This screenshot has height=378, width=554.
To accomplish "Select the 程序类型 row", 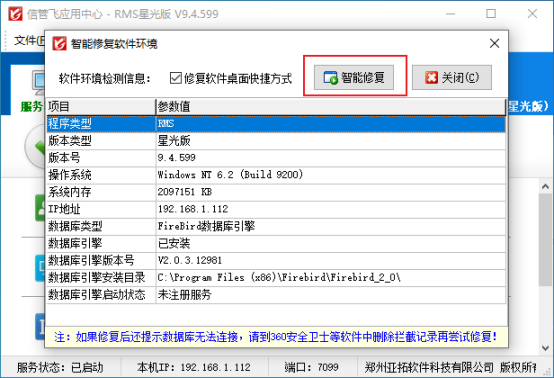I will pos(276,124).
